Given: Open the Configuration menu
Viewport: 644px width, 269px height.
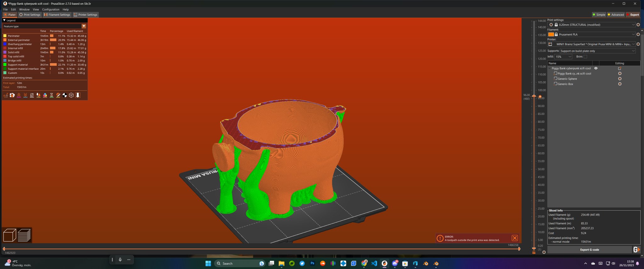Looking at the screenshot, I should tap(51, 9).
